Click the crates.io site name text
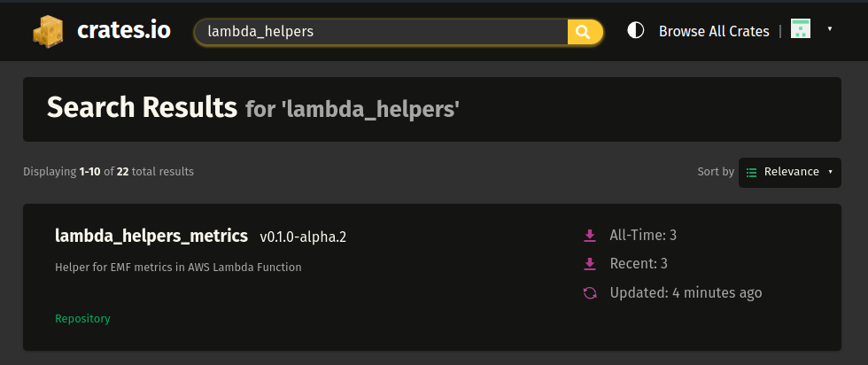The height and width of the screenshot is (365, 868). (x=123, y=31)
